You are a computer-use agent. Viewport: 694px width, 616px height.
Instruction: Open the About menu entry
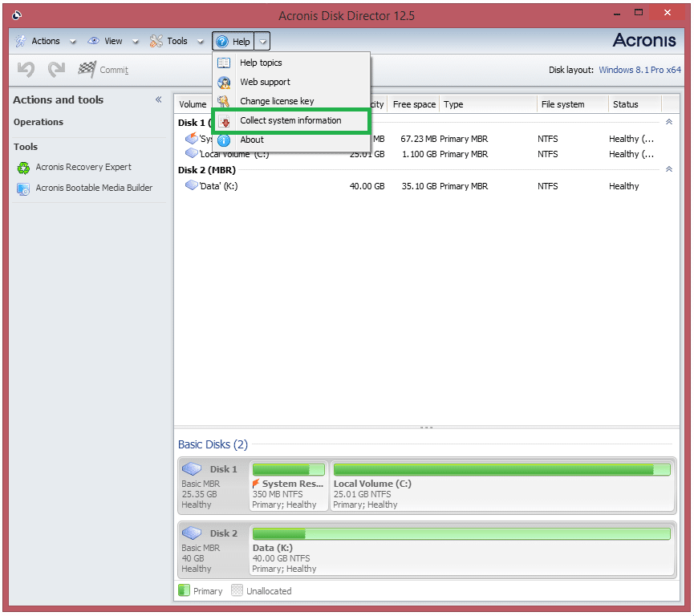click(291, 140)
